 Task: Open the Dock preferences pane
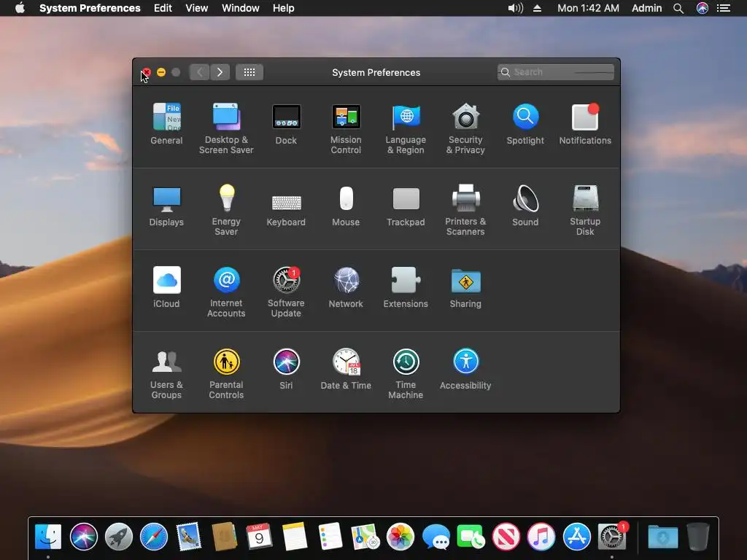click(x=286, y=123)
